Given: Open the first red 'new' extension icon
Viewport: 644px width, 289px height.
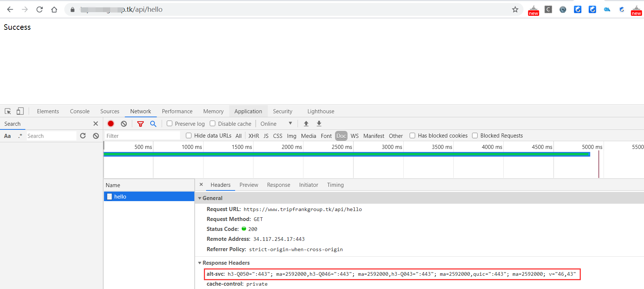Looking at the screenshot, I should [x=533, y=10].
